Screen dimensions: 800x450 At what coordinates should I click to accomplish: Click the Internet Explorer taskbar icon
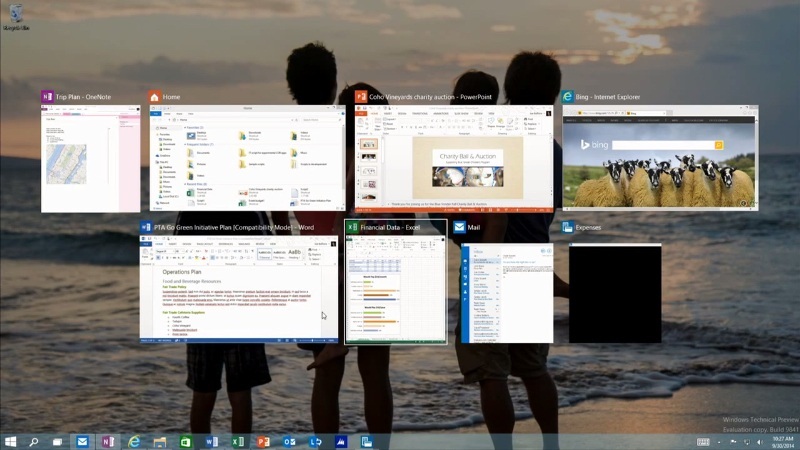pos(134,441)
